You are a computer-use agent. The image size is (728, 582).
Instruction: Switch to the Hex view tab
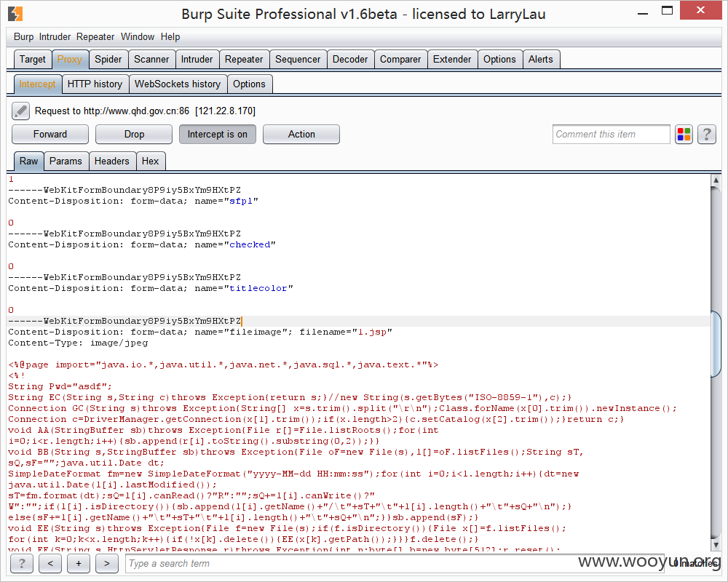(151, 161)
